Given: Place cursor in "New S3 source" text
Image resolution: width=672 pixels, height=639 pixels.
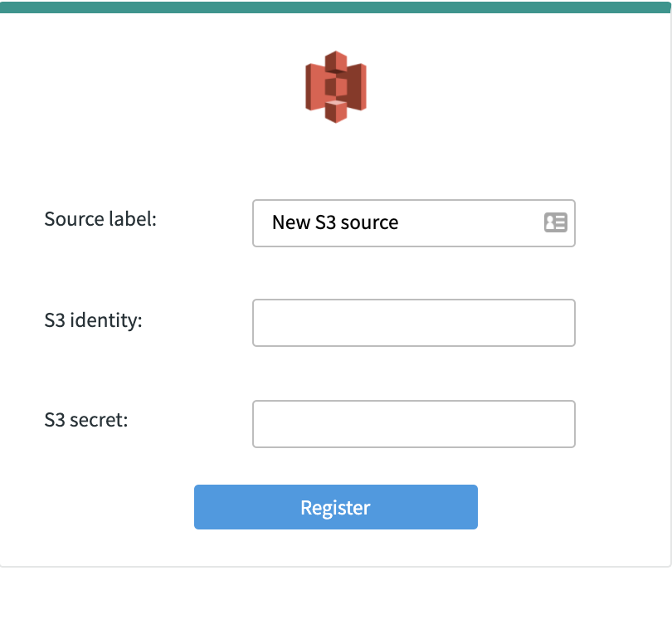Looking at the screenshot, I should point(335,222).
